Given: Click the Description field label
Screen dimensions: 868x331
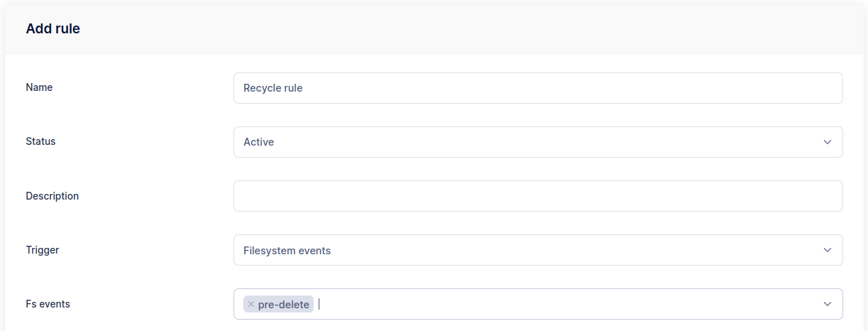Looking at the screenshot, I should tap(52, 195).
